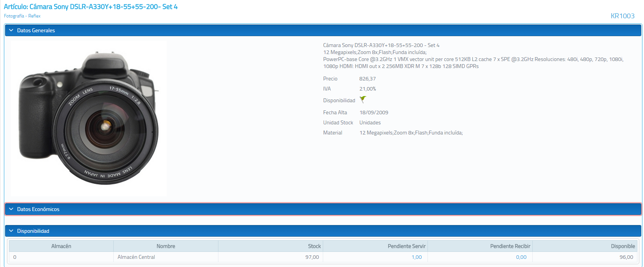
Task: Sort by the Almacén column header
Action: (61, 246)
